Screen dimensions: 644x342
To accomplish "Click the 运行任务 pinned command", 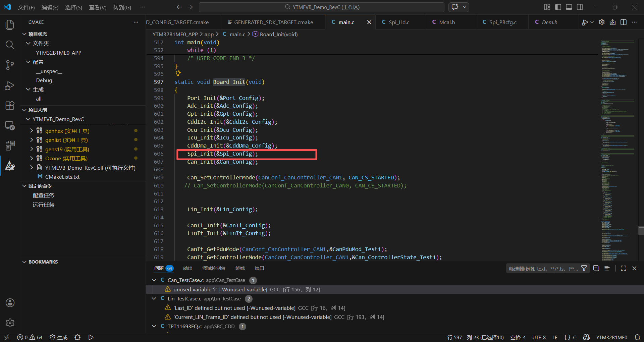I will [x=43, y=205].
